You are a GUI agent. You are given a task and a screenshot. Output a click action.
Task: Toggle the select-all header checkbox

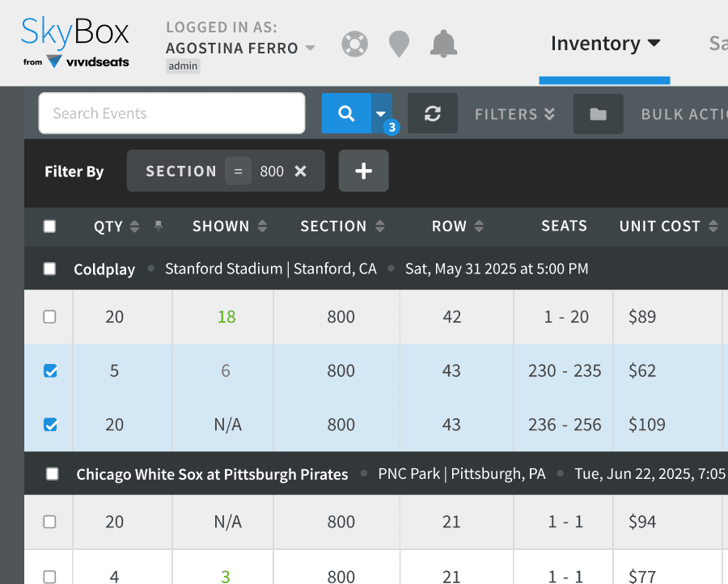click(x=49, y=226)
